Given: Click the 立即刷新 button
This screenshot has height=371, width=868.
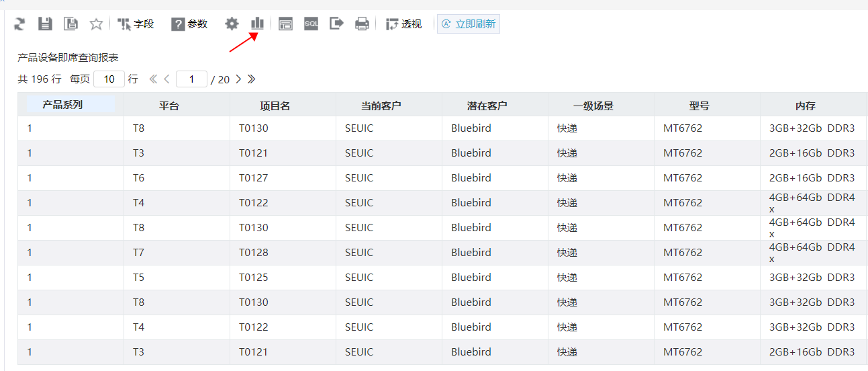Looking at the screenshot, I should coord(469,24).
